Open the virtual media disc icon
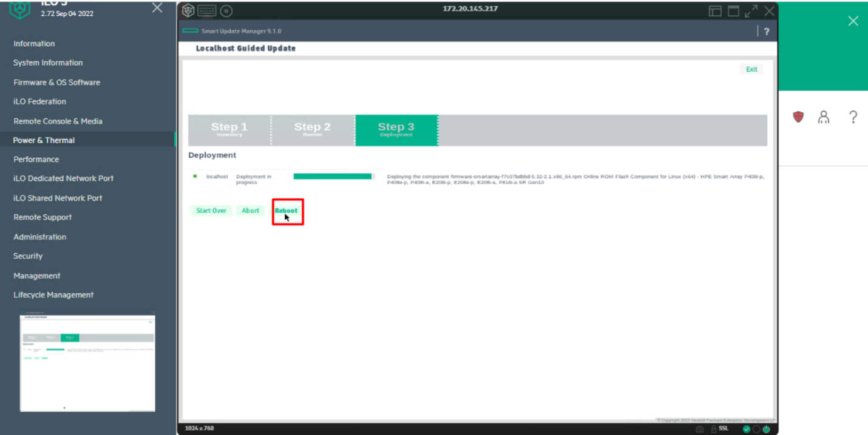Viewport: 868px width, 435px height. tap(226, 10)
